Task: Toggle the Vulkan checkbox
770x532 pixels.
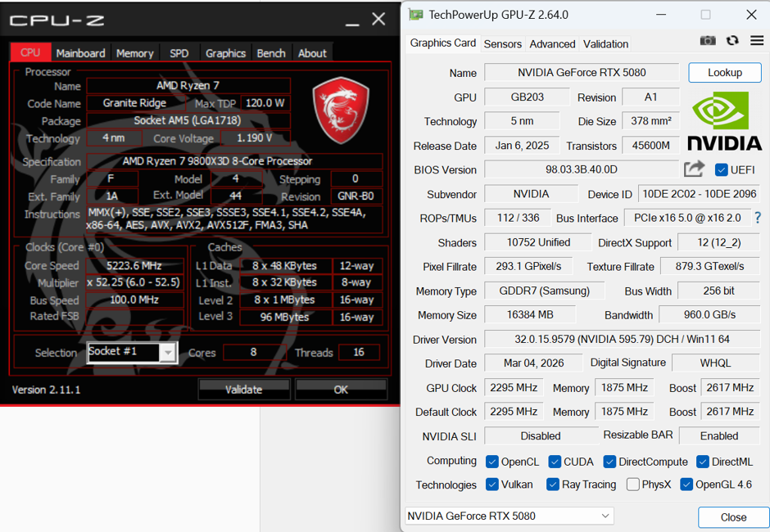Action: pos(492,485)
